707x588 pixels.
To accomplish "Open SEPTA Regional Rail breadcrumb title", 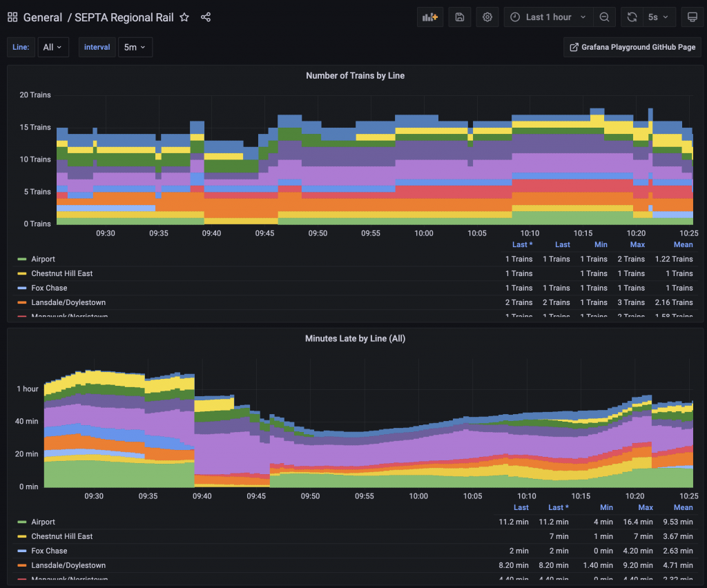I will pos(124,17).
